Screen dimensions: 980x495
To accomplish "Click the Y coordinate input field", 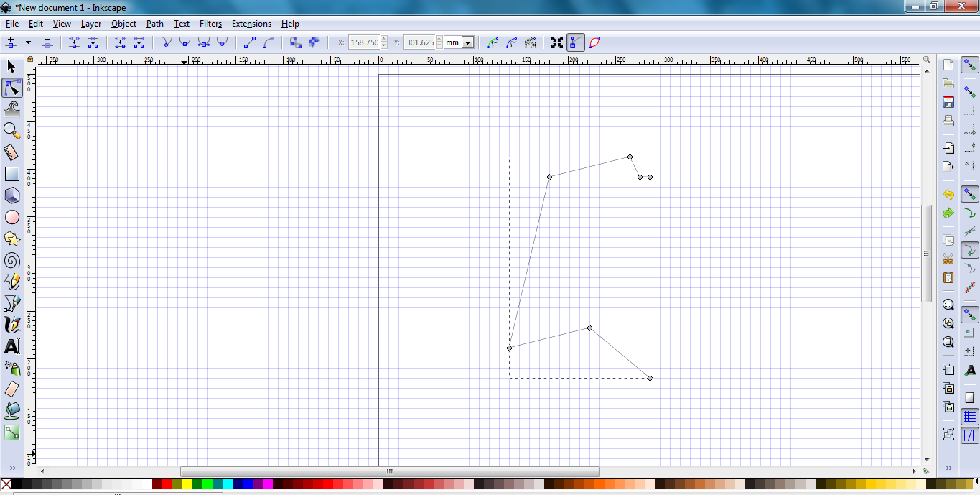I will coord(419,42).
